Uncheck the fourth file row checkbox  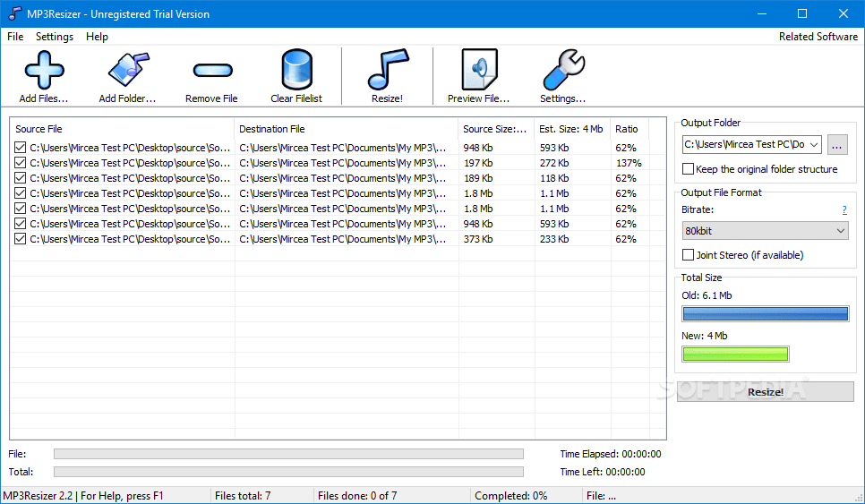21,193
